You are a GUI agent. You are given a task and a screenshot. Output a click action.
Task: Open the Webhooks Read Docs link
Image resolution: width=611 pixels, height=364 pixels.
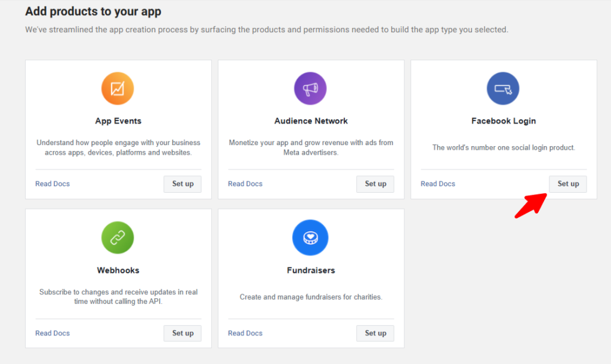[x=53, y=333]
